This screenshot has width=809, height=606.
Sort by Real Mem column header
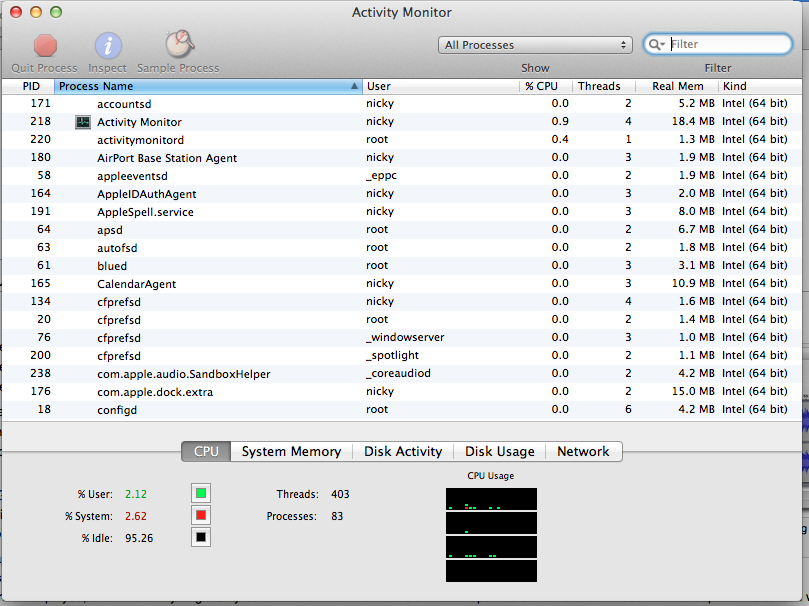(678, 87)
